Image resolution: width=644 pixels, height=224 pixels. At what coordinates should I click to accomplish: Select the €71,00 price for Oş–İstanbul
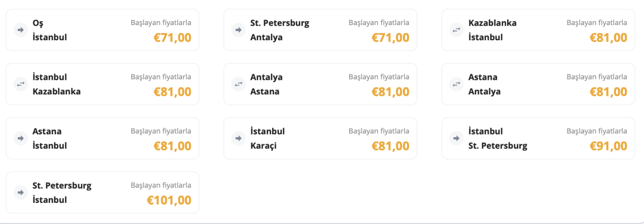[173, 38]
